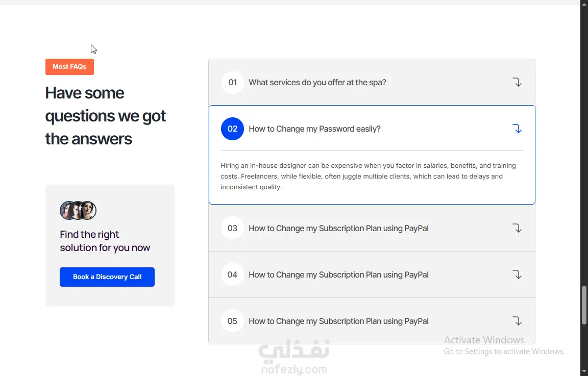Image resolution: width=588 pixels, height=376 pixels.
Task: Click the 03 number circle
Action: coord(232,228)
